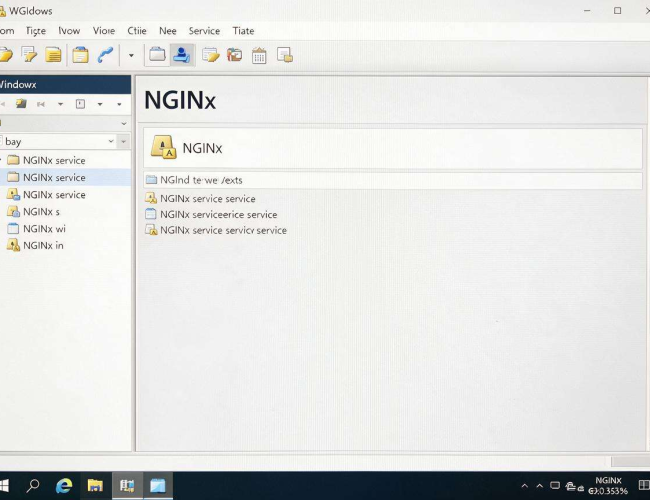The height and width of the screenshot is (500, 650).
Task: Click the red folder toolbar icon
Action: pos(235,55)
